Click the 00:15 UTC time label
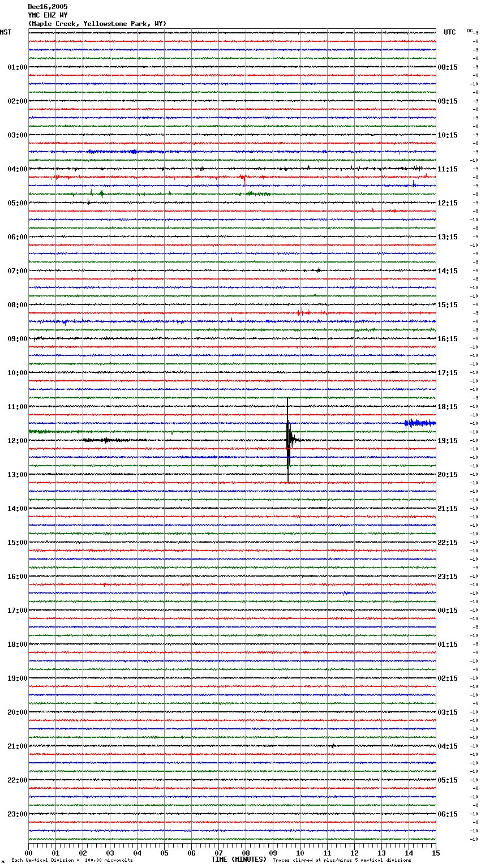This screenshot has height=868, width=481. [x=448, y=611]
